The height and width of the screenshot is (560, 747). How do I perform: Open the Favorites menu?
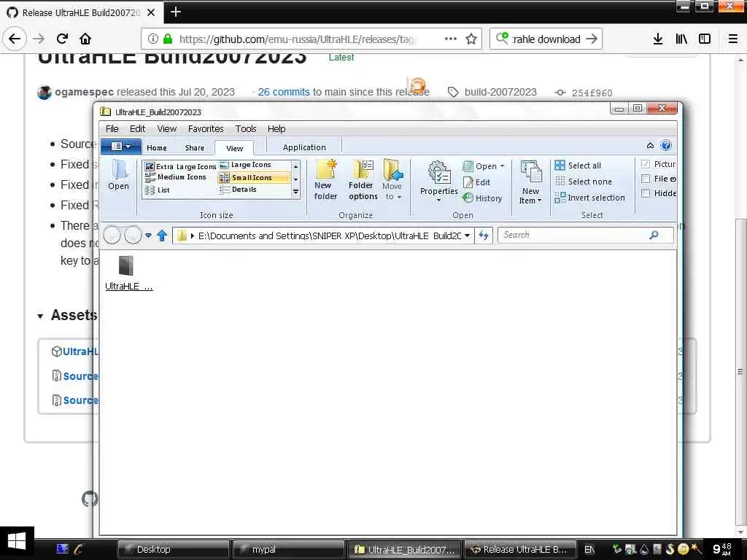[206, 128]
